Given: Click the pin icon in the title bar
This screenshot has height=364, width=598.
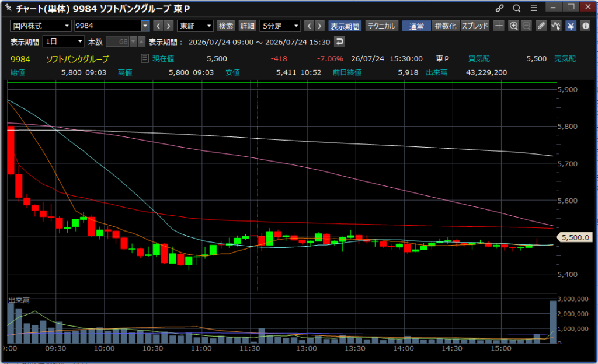Looking at the screenshot, I should tap(8, 8).
